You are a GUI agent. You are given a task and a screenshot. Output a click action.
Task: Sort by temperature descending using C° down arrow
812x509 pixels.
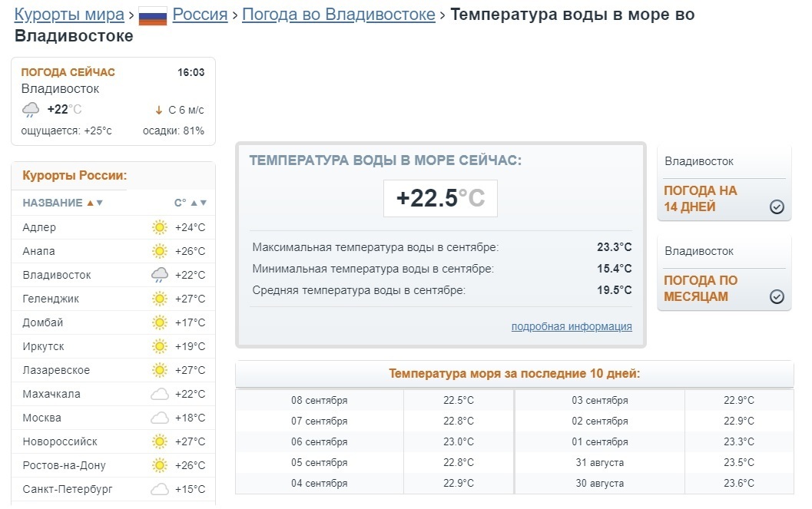pyautogui.click(x=204, y=203)
